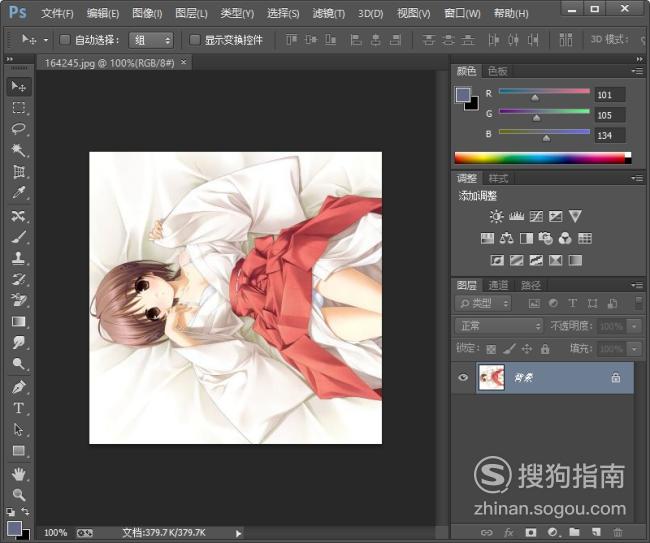Select the Rectangle shape tool

point(19,451)
